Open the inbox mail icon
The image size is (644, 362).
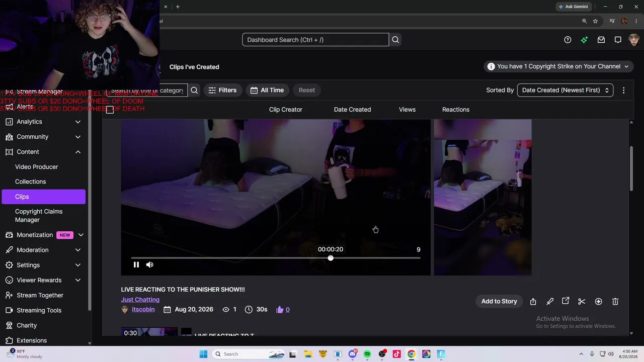[601, 40]
